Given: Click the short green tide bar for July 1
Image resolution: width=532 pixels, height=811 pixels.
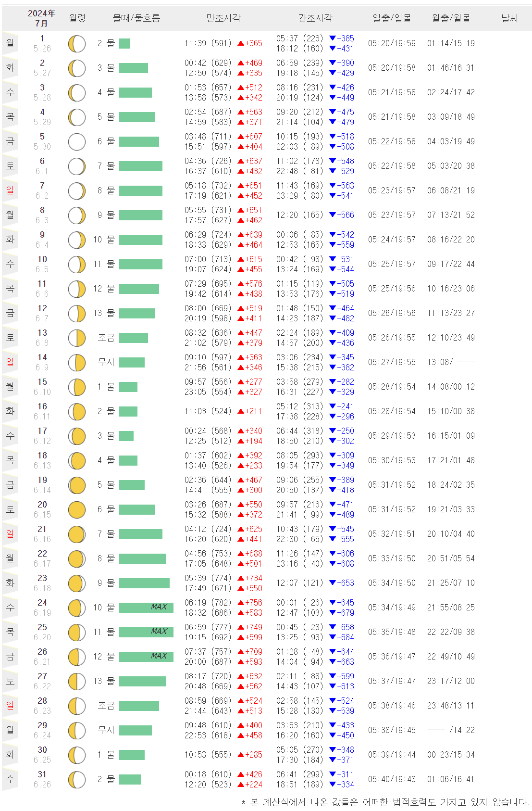Looking at the screenshot, I should pyautogui.click(x=124, y=43).
